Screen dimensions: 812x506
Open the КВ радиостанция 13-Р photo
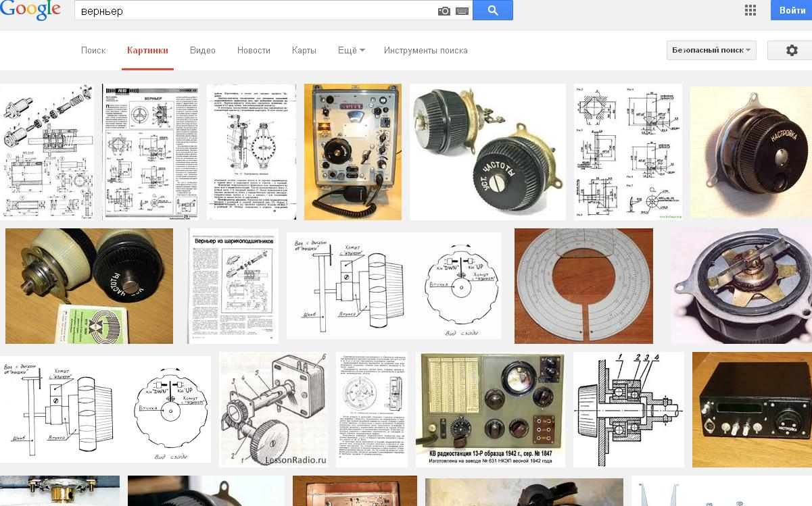click(x=490, y=409)
